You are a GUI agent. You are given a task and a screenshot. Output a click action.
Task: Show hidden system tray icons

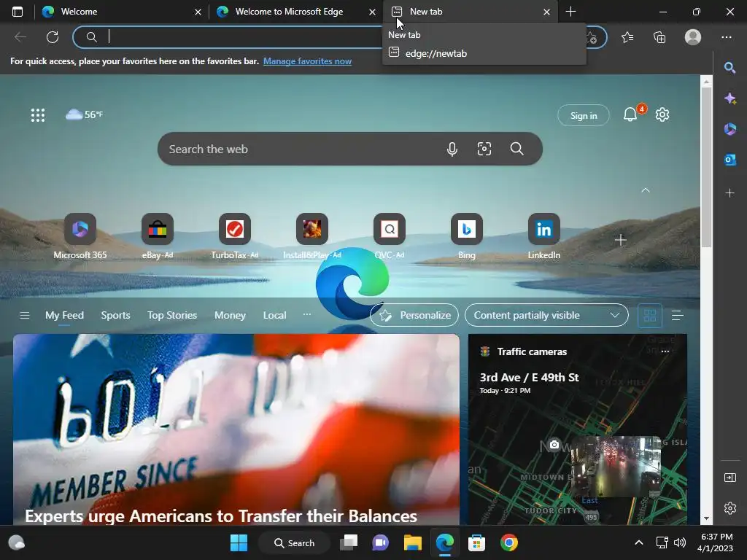pyautogui.click(x=639, y=542)
